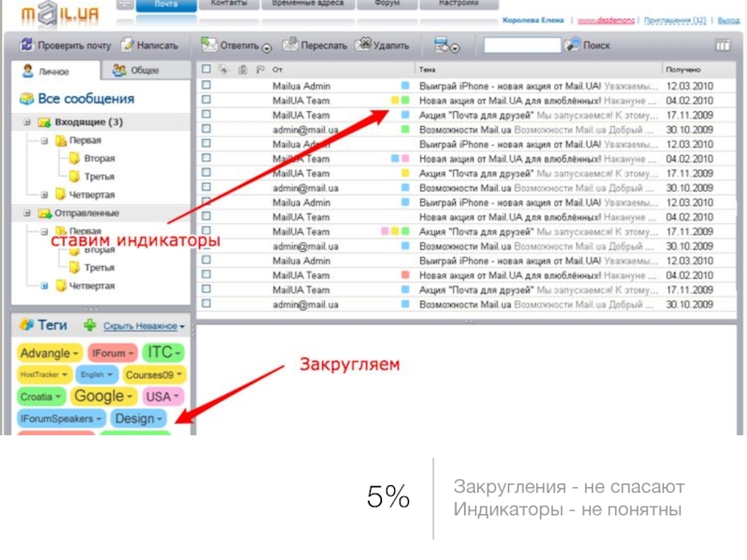Image resolution: width=747 pixels, height=560 pixels.
Task: Collapse the Отправленные folder tree
Action: coord(27,214)
